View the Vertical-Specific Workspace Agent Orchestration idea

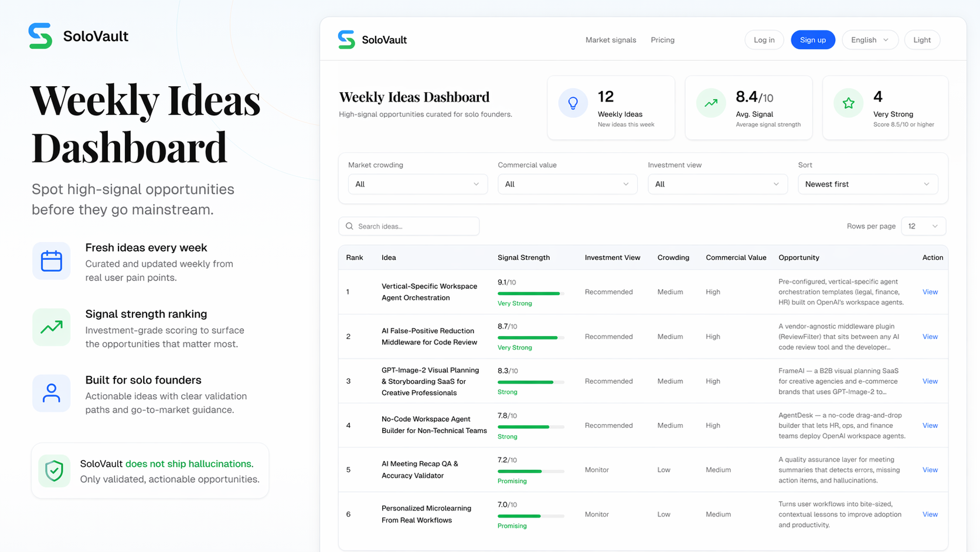click(x=930, y=292)
